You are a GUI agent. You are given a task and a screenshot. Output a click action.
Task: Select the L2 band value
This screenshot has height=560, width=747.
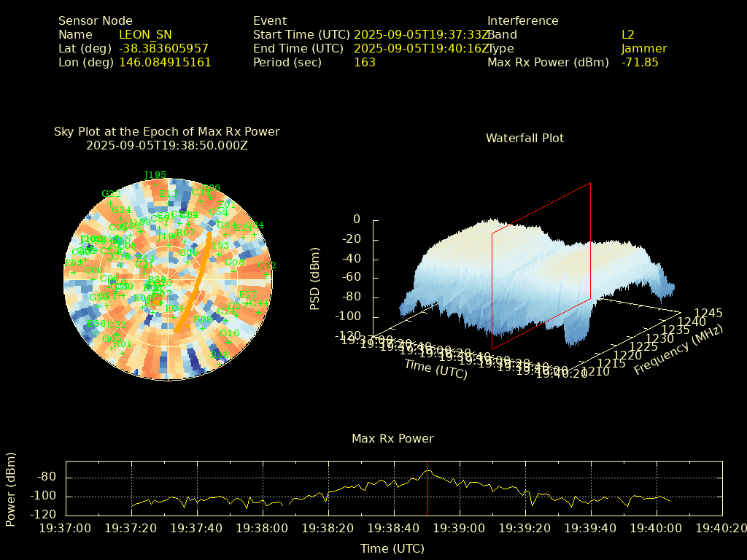coord(627,34)
